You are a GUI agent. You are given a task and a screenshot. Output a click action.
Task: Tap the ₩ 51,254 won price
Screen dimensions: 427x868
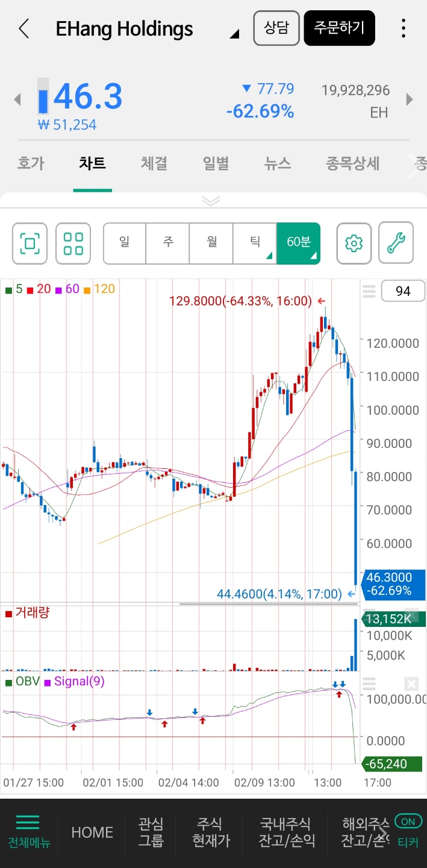pos(67,125)
